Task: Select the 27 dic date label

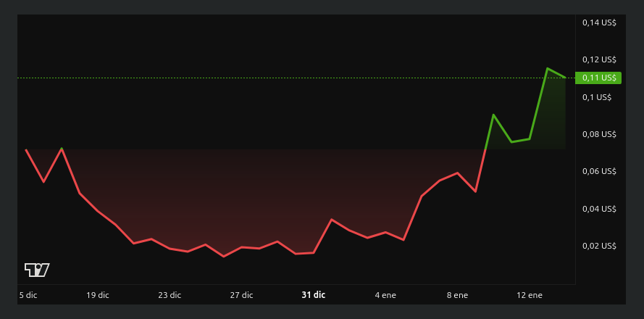Action: point(241,295)
